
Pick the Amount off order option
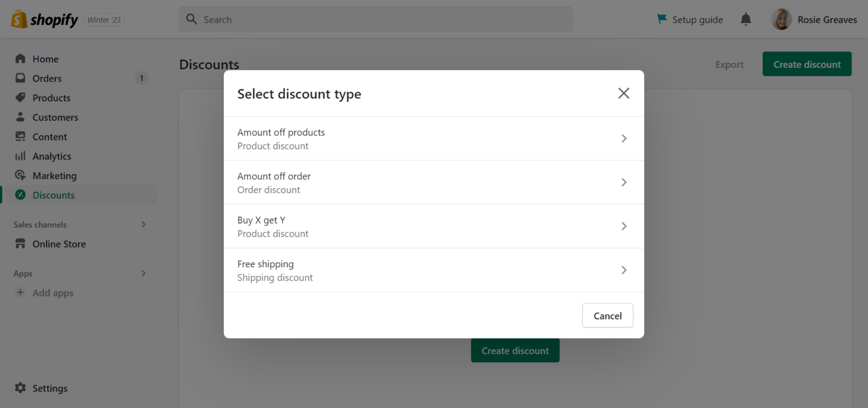(434, 183)
